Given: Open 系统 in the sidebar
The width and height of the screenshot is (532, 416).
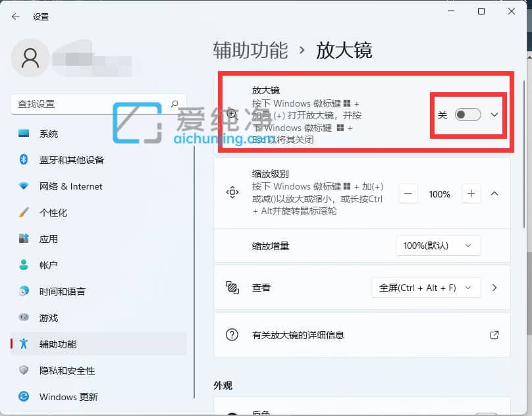Looking at the screenshot, I should tap(49, 134).
